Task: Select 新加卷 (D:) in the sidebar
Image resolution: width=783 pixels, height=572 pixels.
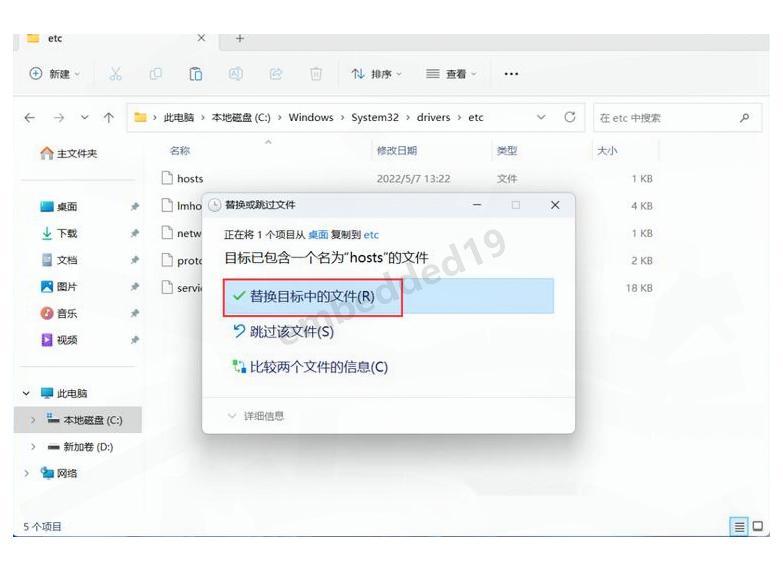Action: point(80,447)
